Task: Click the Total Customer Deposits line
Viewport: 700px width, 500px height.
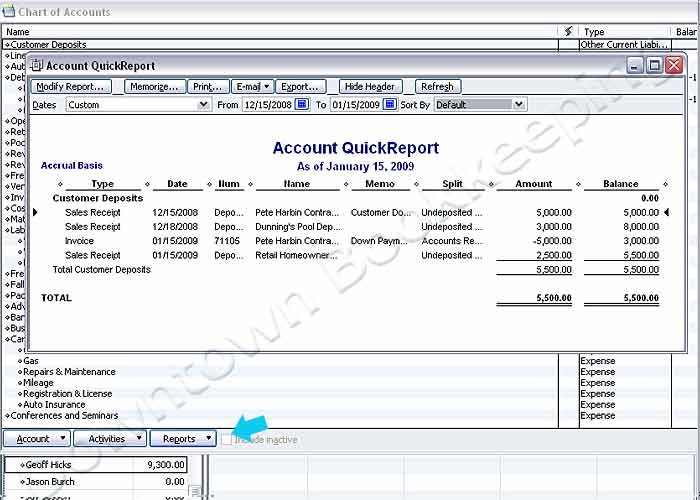Action: click(101, 270)
